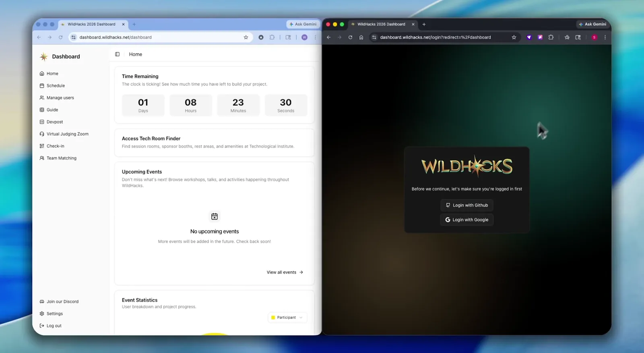Bookmark the page with the left window star
This screenshot has height=353, width=644.
coord(246,37)
